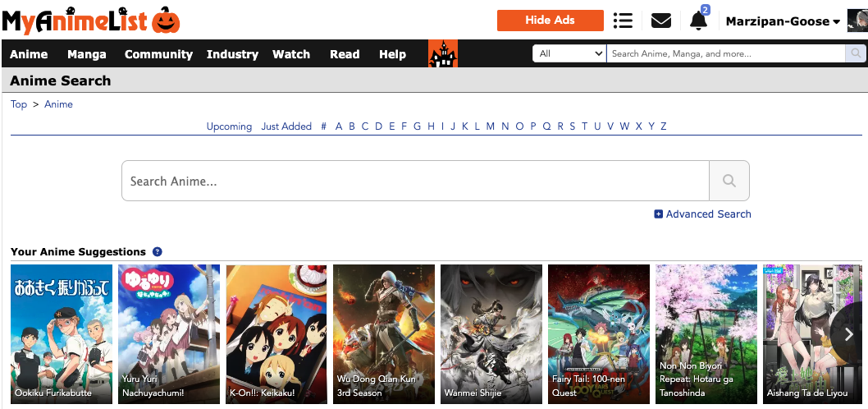This screenshot has height=409, width=868.
Task: Click the MyAnimeList logo
Action: point(91,21)
